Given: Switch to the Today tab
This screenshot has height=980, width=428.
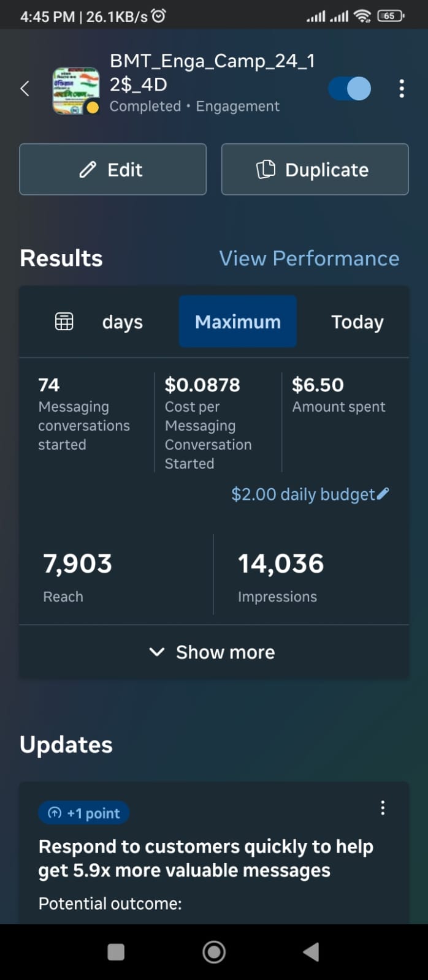Looking at the screenshot, I should (x=357, y=322).
